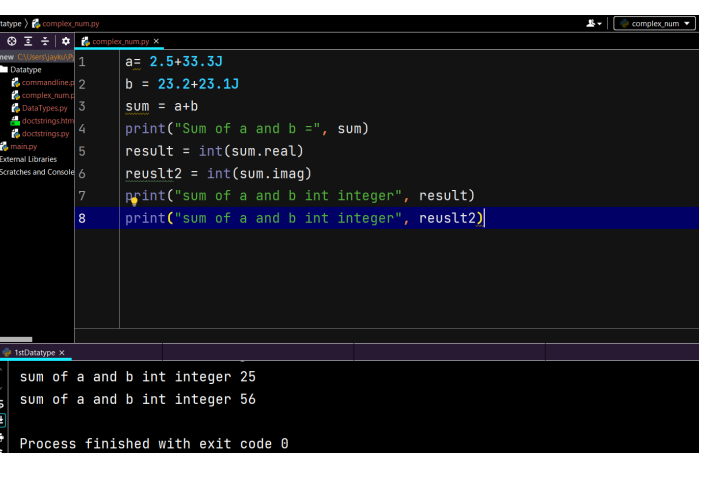This screenshot has width=726, height=477.
Task: Click the value 2.5+33.3J on line 1
Action: pos(186,62)
